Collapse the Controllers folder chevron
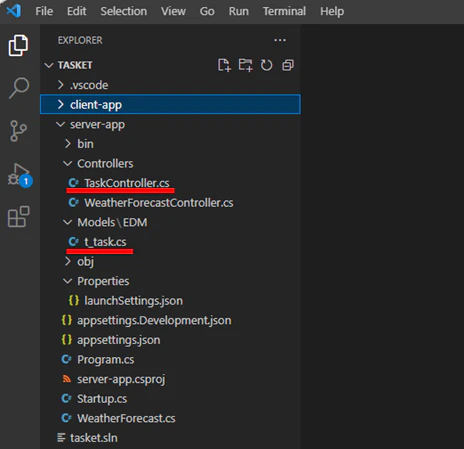The height and width of the screenshot is (449, 464). pyautogui.click(x=68, y=164)
